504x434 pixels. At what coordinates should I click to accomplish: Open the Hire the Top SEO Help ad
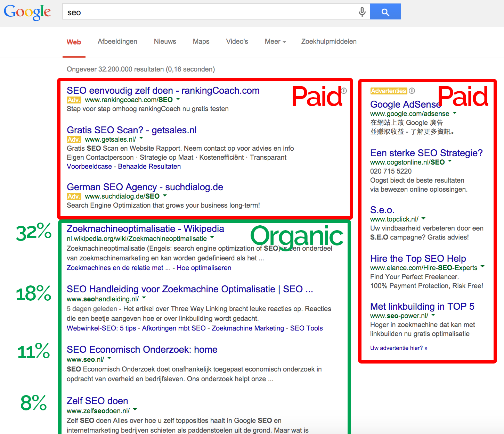coord(418,258)
